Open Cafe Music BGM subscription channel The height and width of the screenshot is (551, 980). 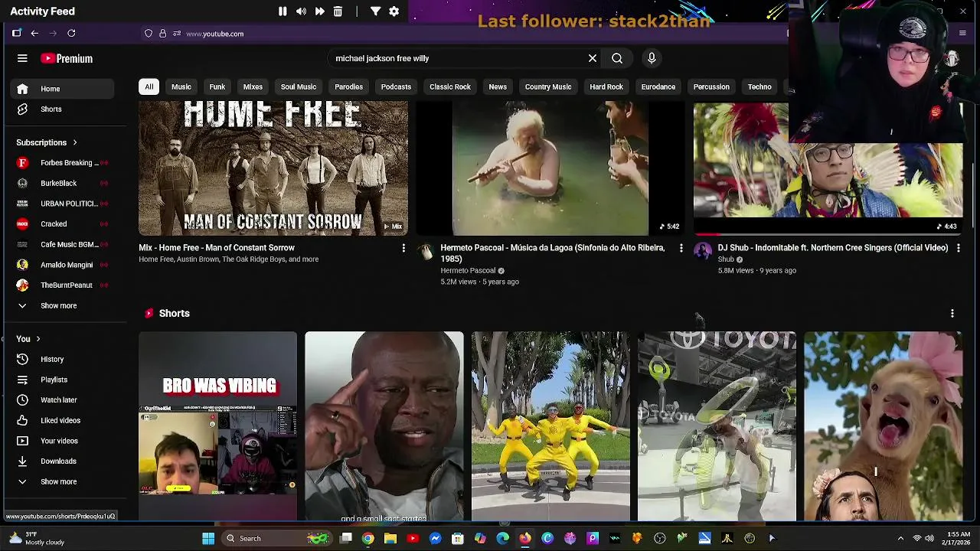click(x=61, y=244)
